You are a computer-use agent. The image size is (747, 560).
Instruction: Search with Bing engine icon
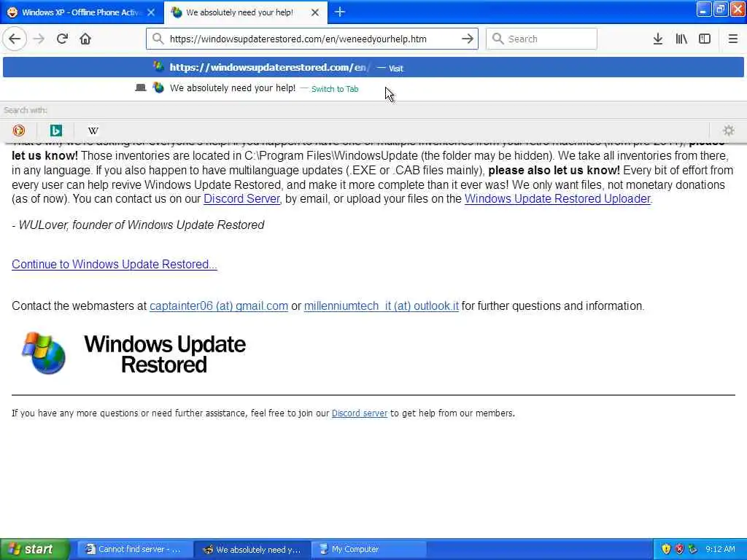tap(56, 130)
